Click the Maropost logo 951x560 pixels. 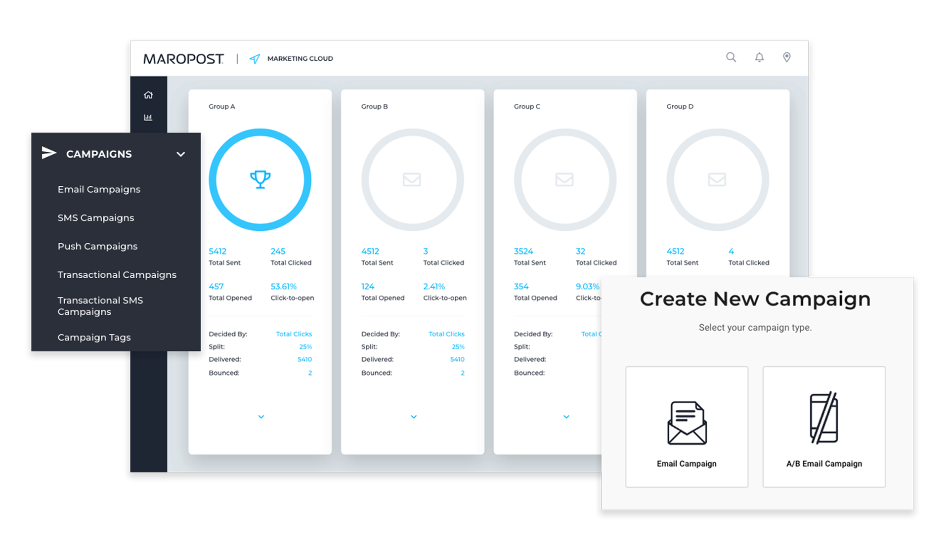click(183, 59)
